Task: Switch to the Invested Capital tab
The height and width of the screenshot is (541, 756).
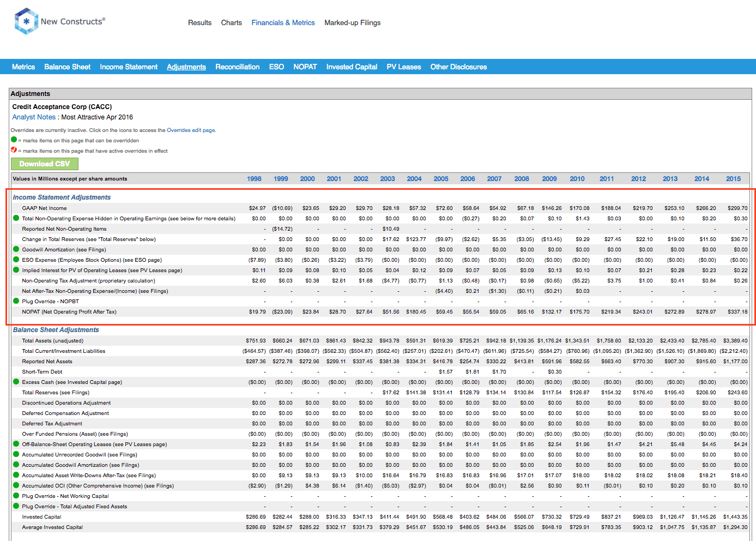Action: (352, 67)
